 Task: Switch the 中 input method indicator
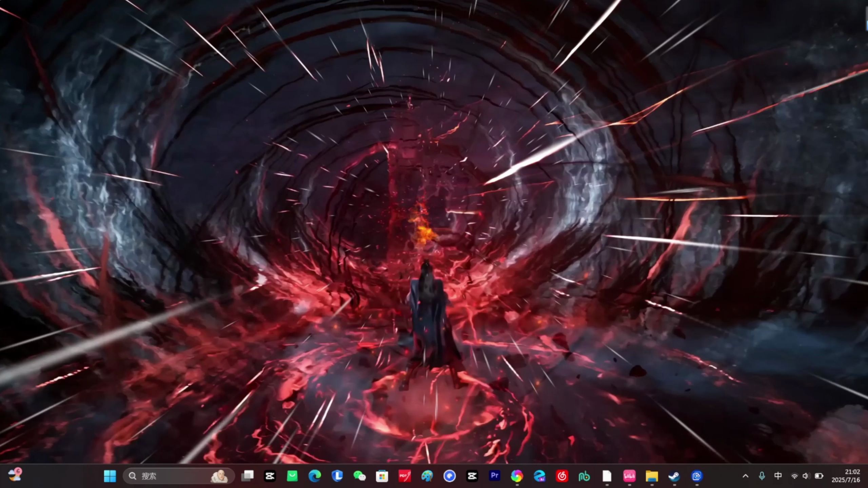click(778, 476)
